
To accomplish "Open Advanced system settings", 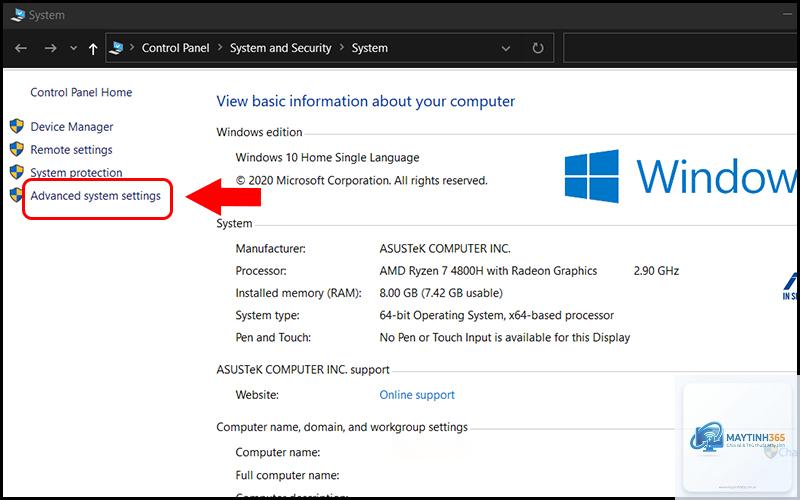I will pos(95,196).
